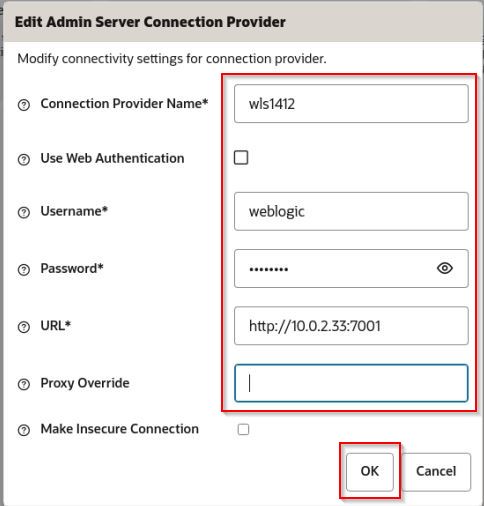Open the URL field help icon
Image resolution: width=484 pixels, height=506 pixels.
[x=24, y=327]
